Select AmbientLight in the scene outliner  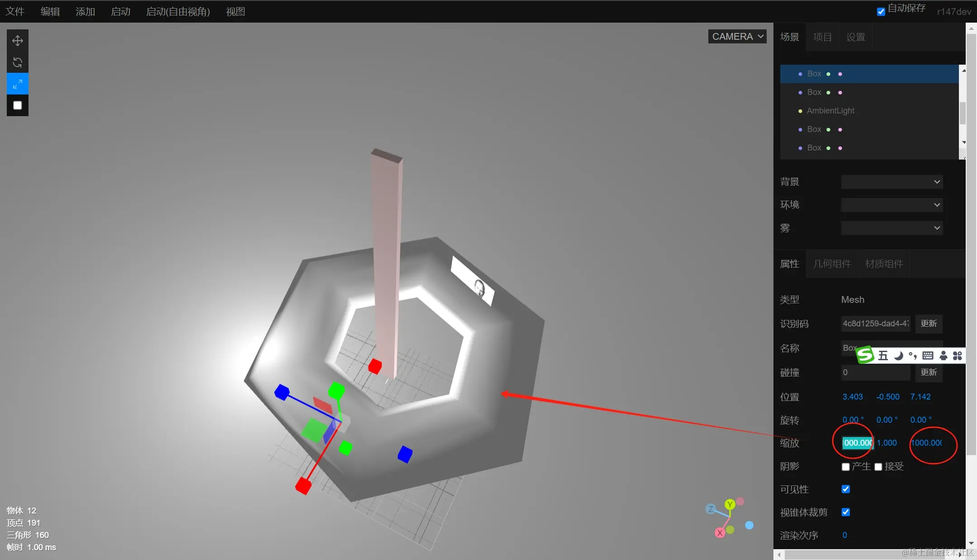pyautogui.click(x=830, y=111)
